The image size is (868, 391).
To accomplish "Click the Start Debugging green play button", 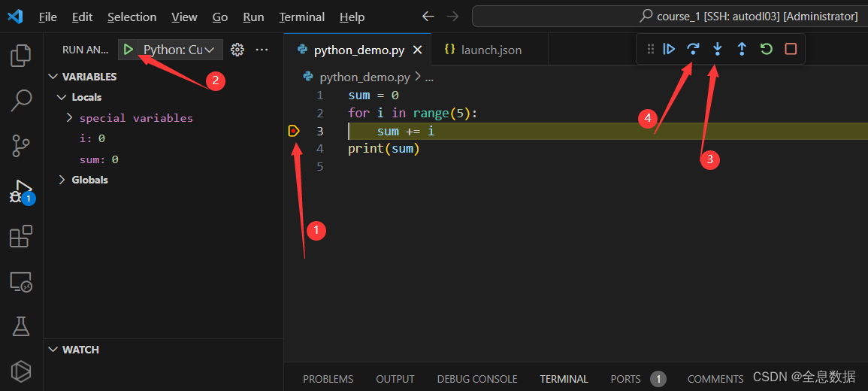I will tap(129, 50).
